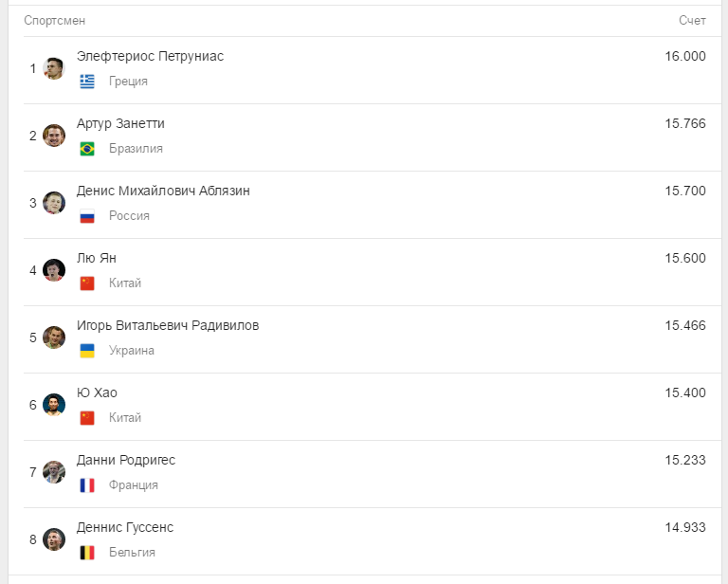The image size is (728, 584).
Task: Open Элефтериос Петруниас athlete photo
Action: (54, 68)
